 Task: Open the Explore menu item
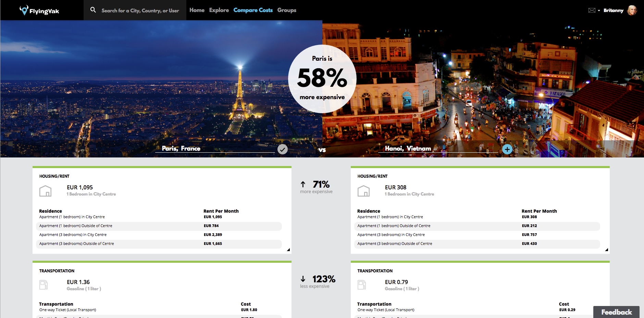(219, 10)
